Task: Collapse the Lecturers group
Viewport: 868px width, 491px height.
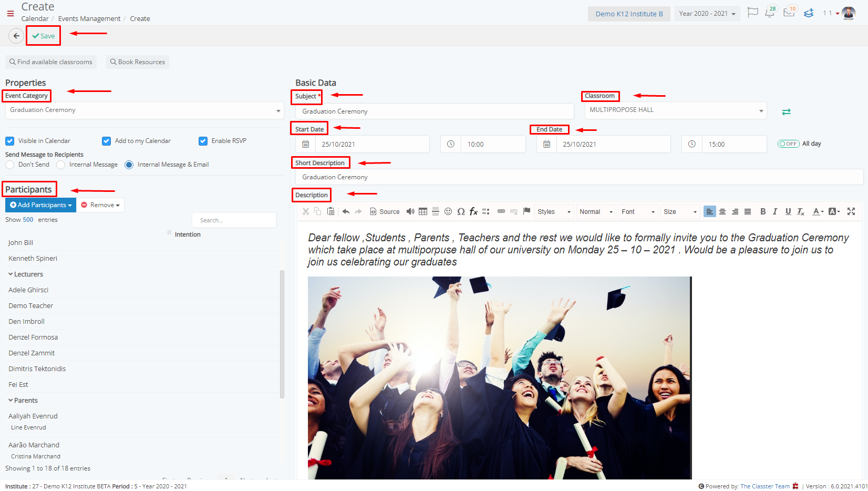Action: click(x=11, y=274)
